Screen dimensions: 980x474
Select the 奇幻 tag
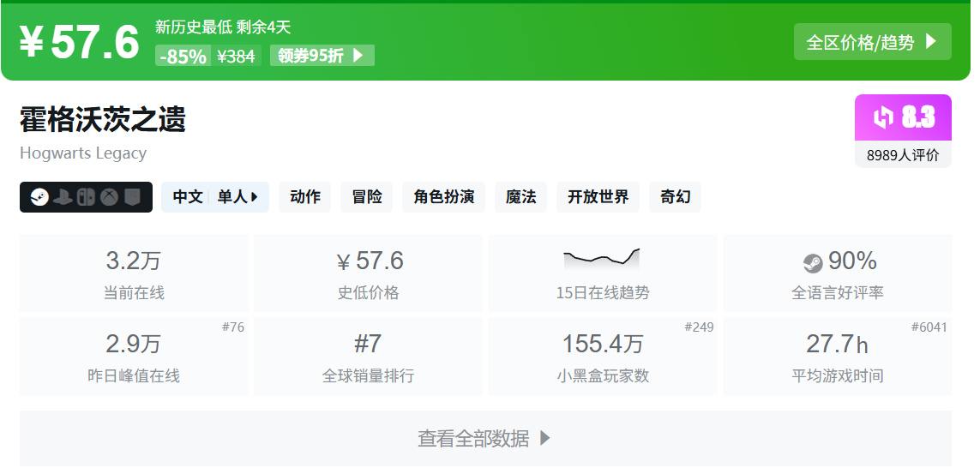click(x=675, y=197)
